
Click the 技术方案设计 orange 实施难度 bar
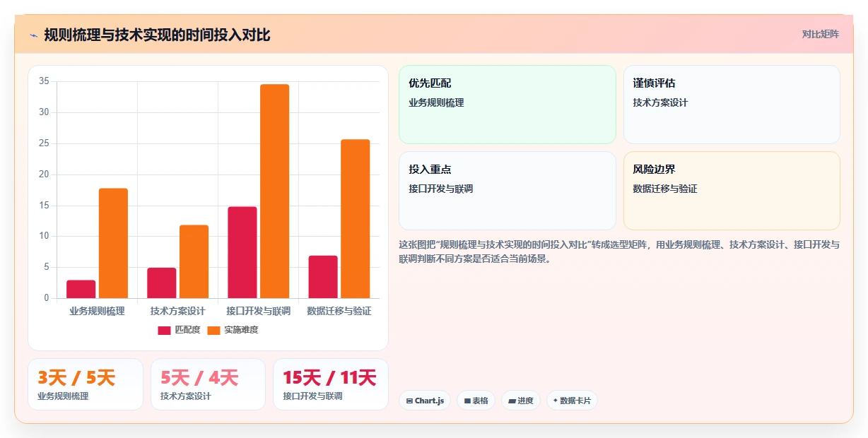click(x=194, y=261)
